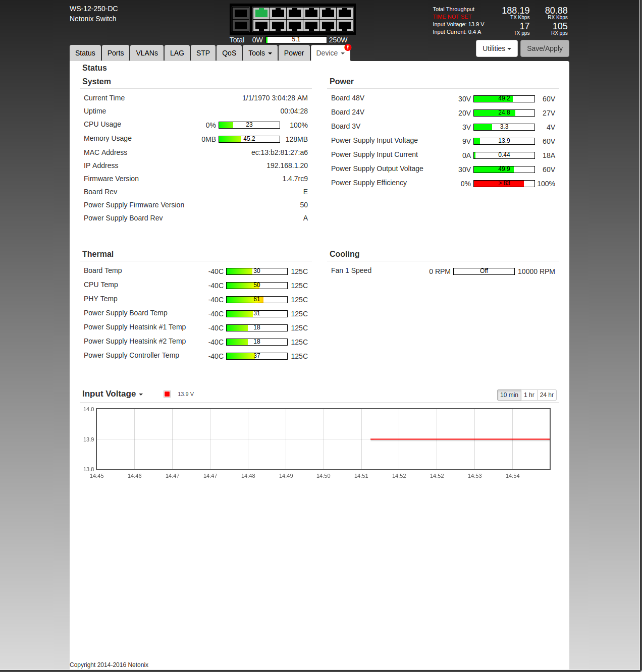This screenshot has width=642, height=672.
Task: Click the TIME NOT SET warning
Action: (452, 17)
